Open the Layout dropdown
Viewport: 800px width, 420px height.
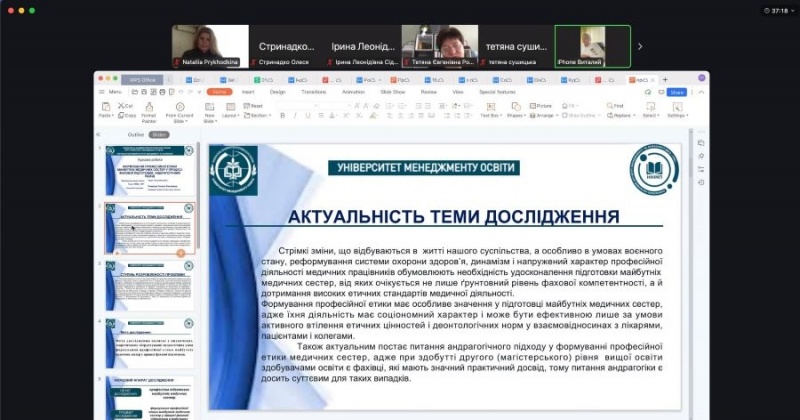tap(231, 115)
